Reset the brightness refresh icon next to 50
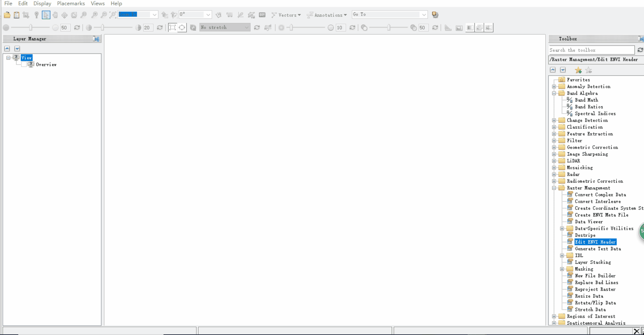Viewport: 644px width, 335px height. tap(77, 28)
